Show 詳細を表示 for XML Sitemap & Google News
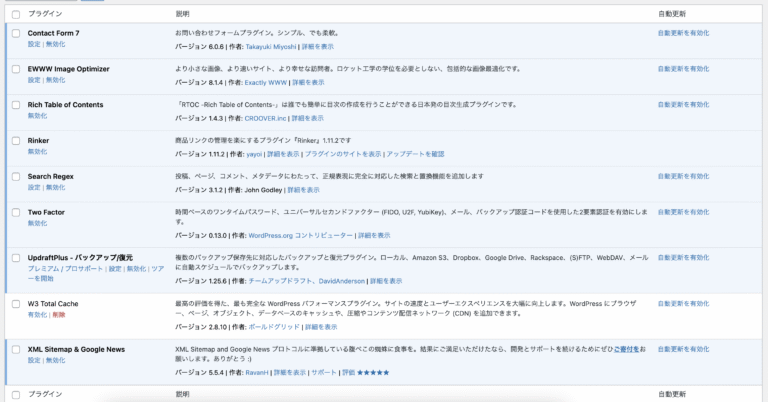The width and height of the screenshot is (768, 402). [x=289, y=373]
